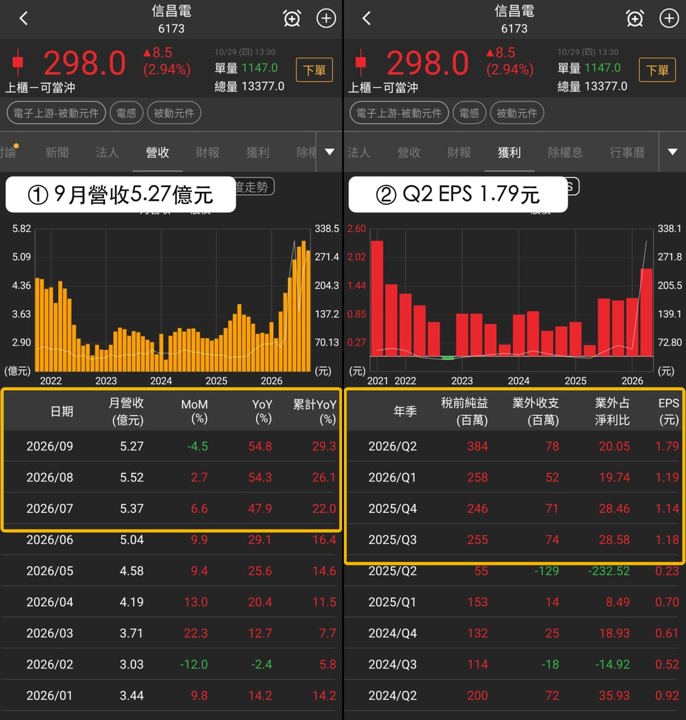The width and height of the screenshot is (686, 720).
Task: Select the 2026/Q1 earnings row
Action: pos(514,477)
